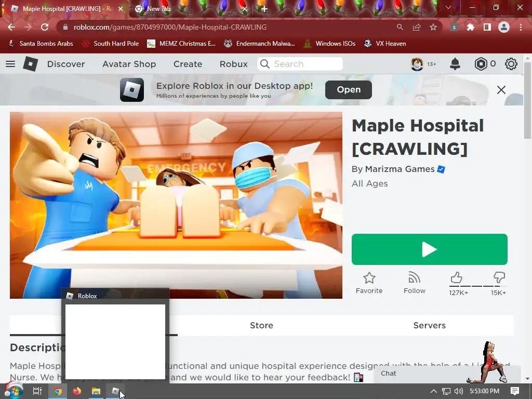
Task: Open the taskbar network icon
Action: (x=446, y=391)
